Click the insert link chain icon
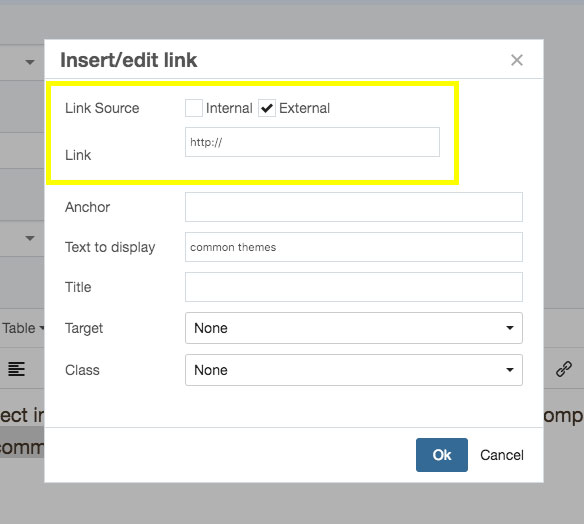 tap(564, 369)
